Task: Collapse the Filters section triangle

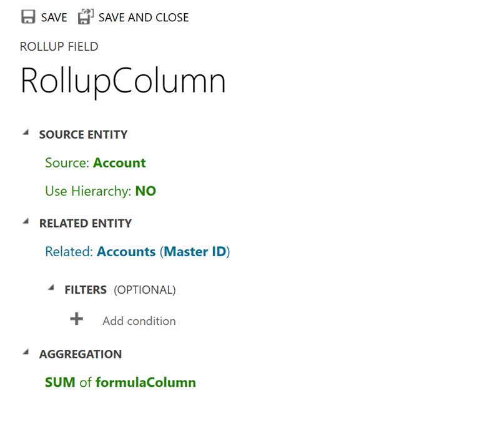Action: coord(51,289)
